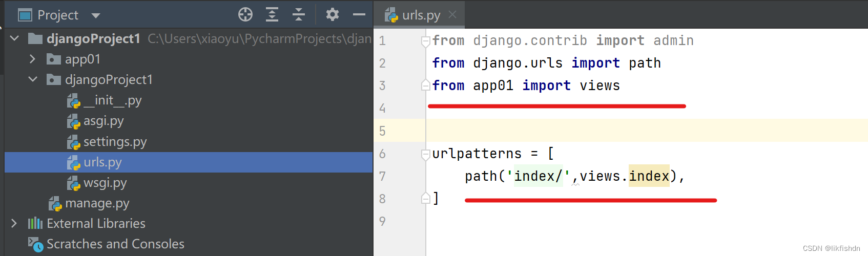
Task: Click the 'index/' string on line 7
Action: click(x=538, y=176)
